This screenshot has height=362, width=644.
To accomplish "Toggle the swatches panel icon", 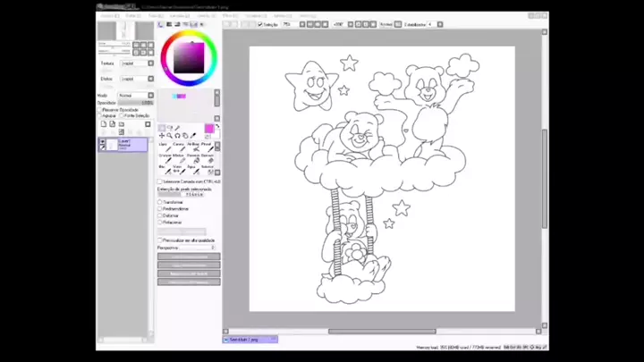I will (x=193, y=25).
